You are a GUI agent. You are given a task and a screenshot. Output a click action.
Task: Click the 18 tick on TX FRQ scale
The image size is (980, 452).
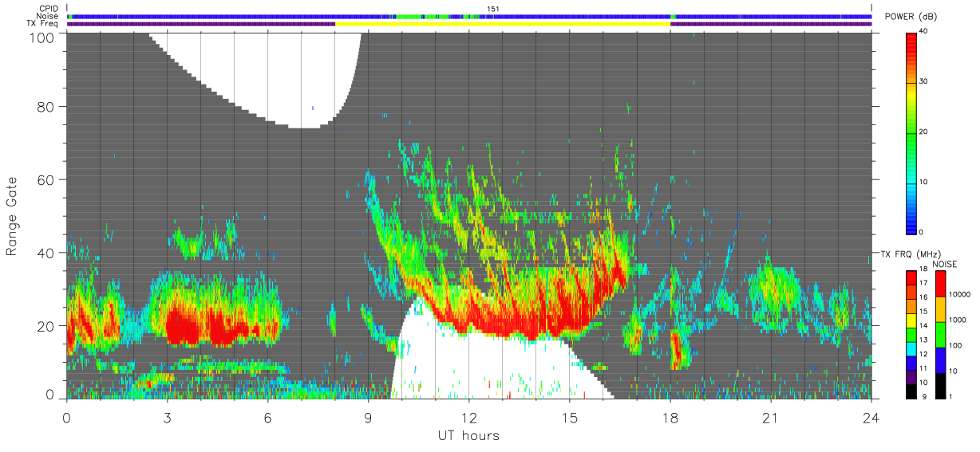point(923,269)
